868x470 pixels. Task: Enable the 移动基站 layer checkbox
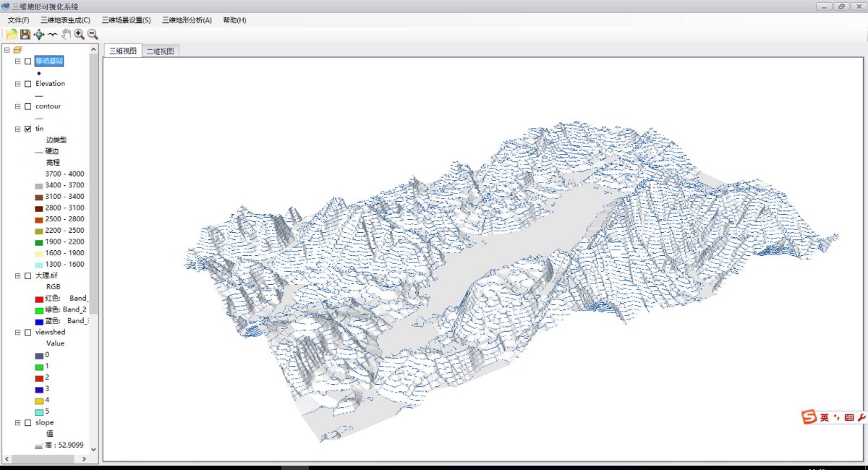pyautogui.click(x=28, y=61)
